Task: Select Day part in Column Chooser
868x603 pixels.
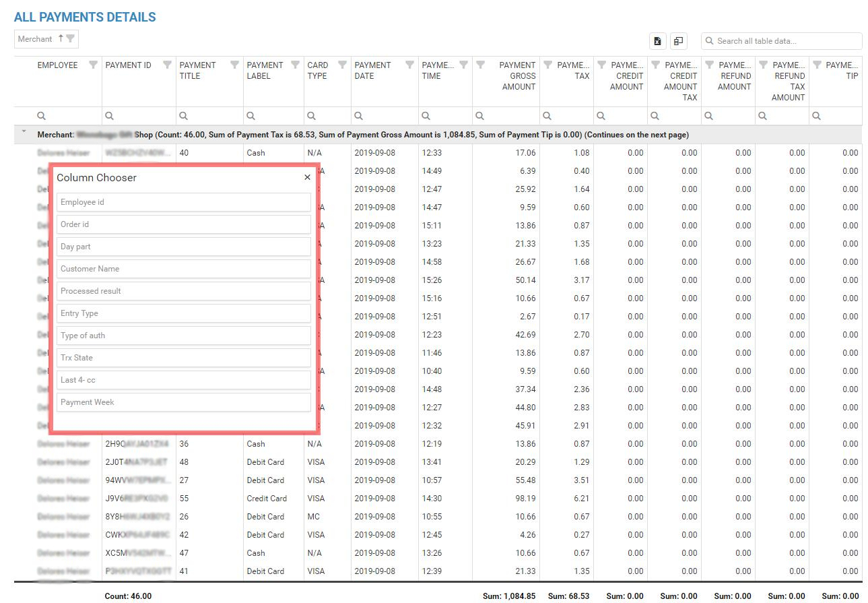Action: tap(184, 247)
